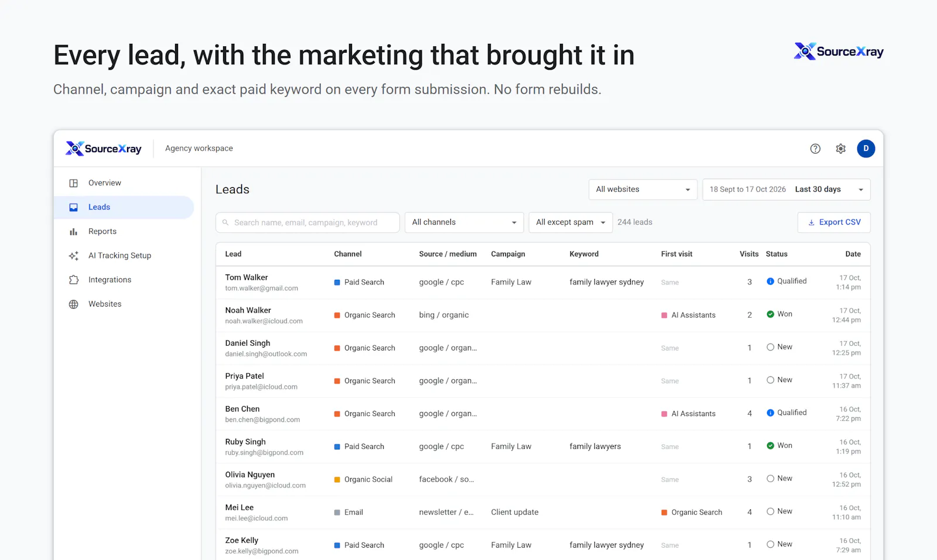Open the All websites dropdown

[643, 190]
